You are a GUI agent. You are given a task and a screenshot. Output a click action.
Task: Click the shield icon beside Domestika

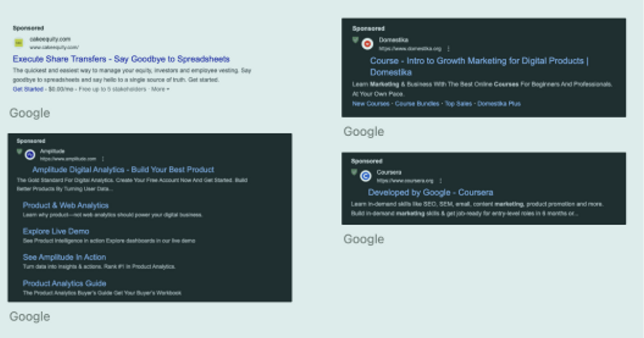click(354, 40)
